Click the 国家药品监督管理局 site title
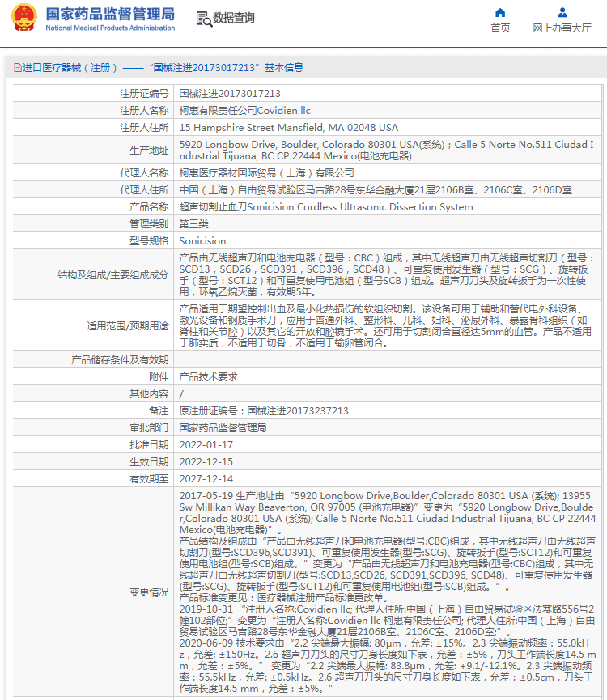This screenshot has height=700, width=607. pyautogui.click(x=110, y=13)
